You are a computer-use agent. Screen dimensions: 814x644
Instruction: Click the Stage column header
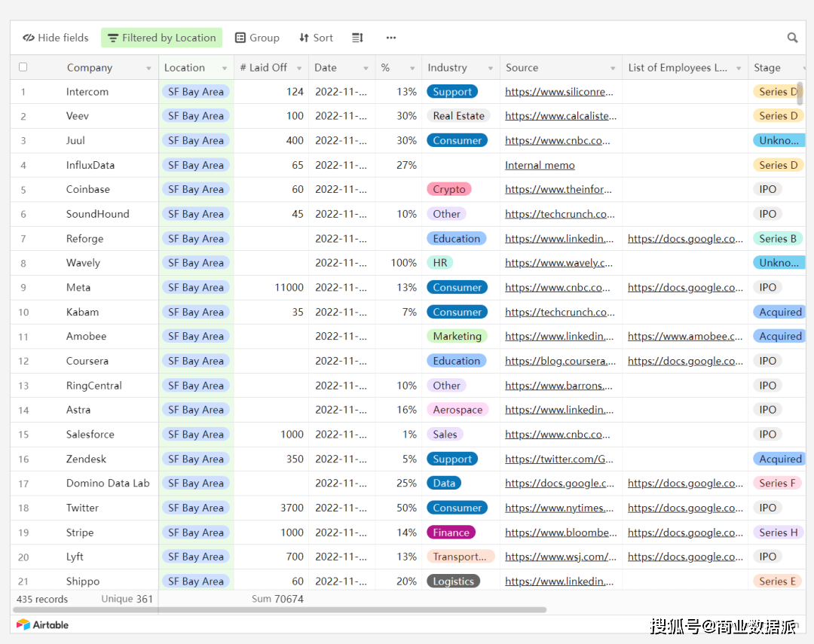coord(776,68)
